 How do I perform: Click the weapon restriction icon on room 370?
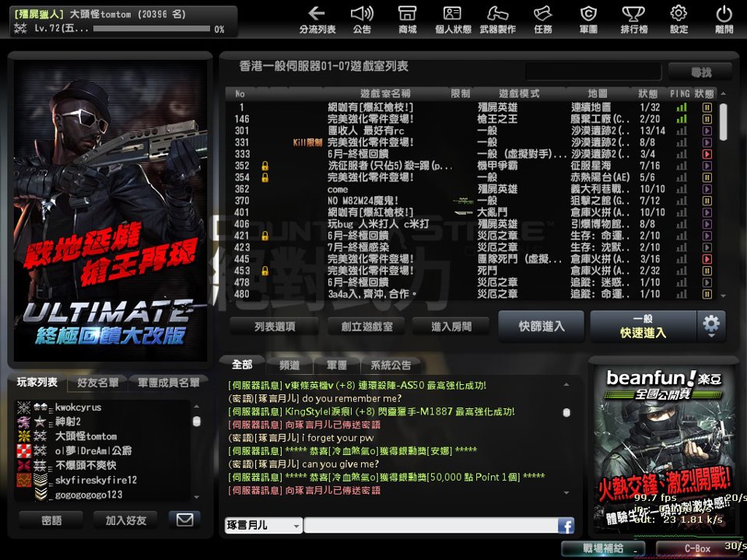[x=463, y=201]
